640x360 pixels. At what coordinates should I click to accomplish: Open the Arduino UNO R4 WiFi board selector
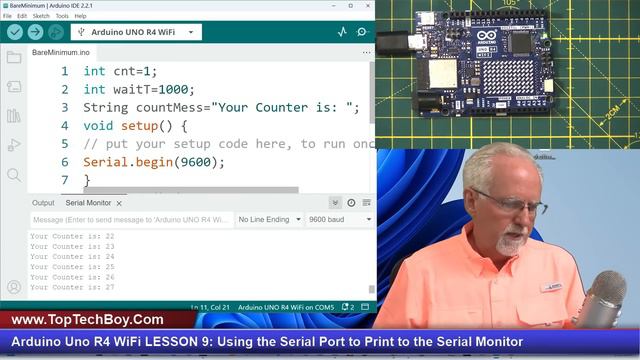tap(136, 32)
